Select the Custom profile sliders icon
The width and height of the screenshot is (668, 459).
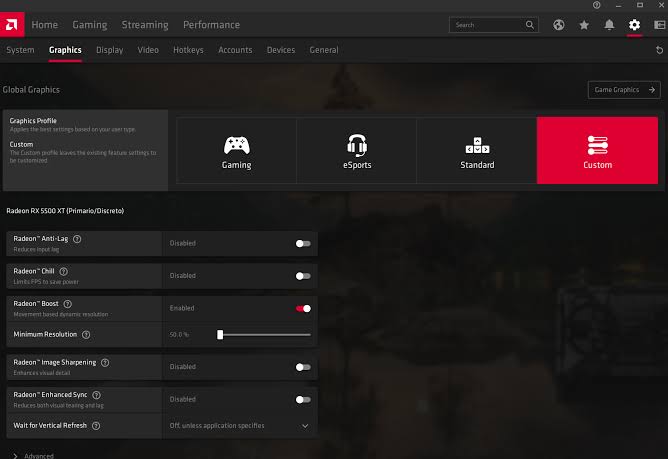[x=597, y=145]
